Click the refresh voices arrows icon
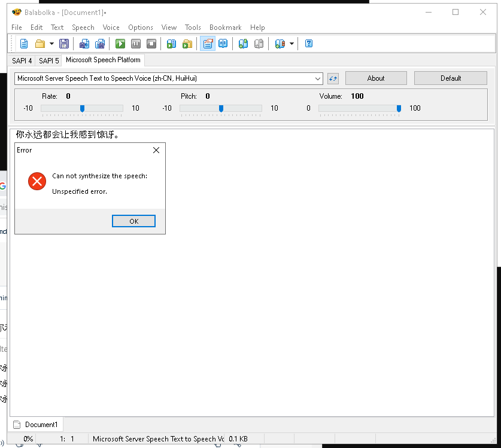The width and height of the screenshot is (501, 448). pos(333,78)
